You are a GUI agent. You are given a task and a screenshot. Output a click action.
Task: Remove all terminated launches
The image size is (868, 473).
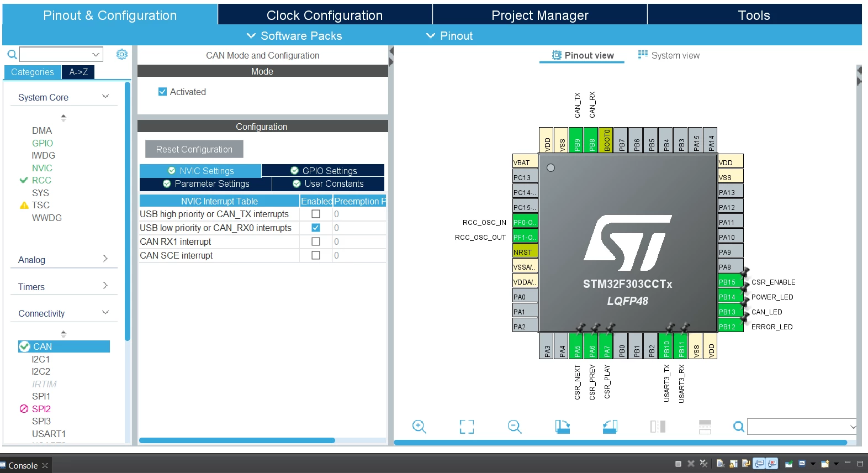click(x=703, y=464)
